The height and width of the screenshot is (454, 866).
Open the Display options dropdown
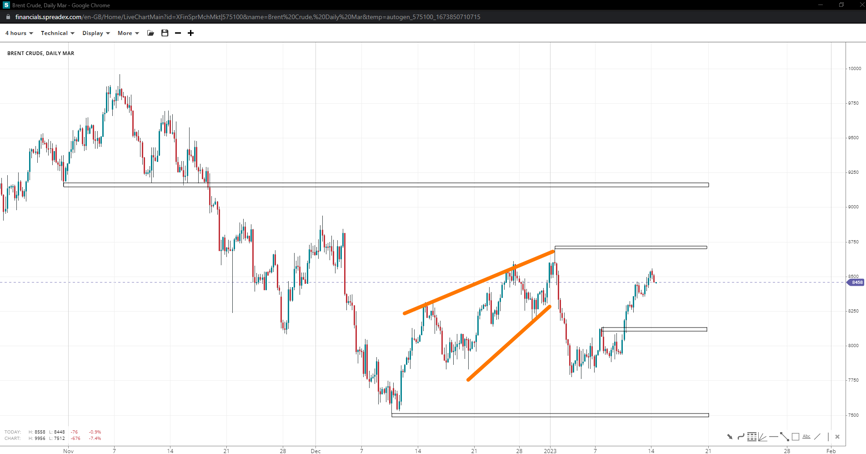point(96,33)
